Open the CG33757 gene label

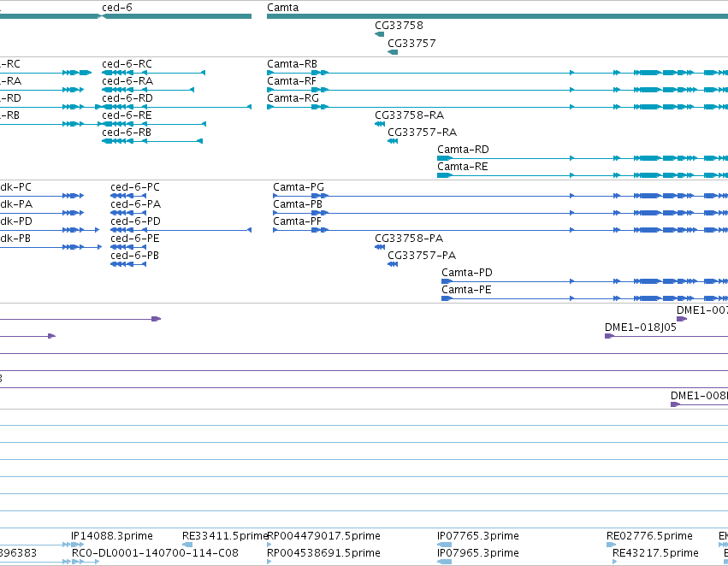coord(411,44)
